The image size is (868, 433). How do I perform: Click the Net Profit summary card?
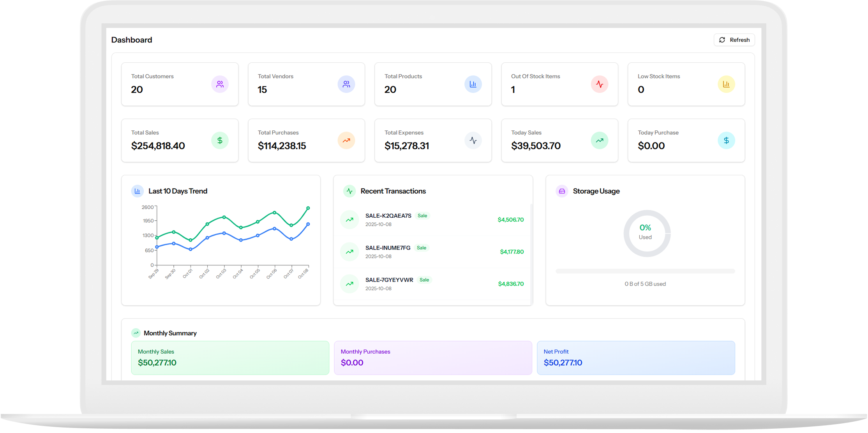636,358
